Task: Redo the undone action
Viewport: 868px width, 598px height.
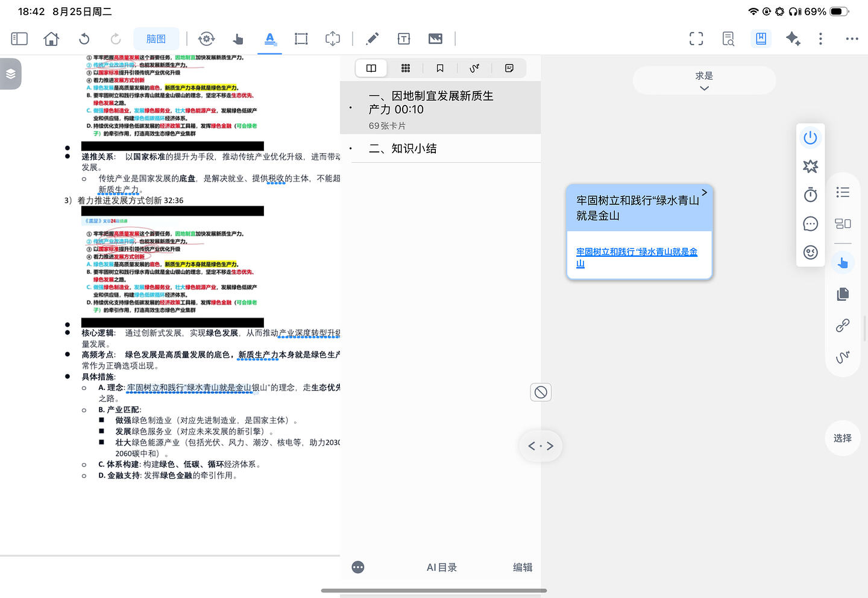Action: point(116,39)
